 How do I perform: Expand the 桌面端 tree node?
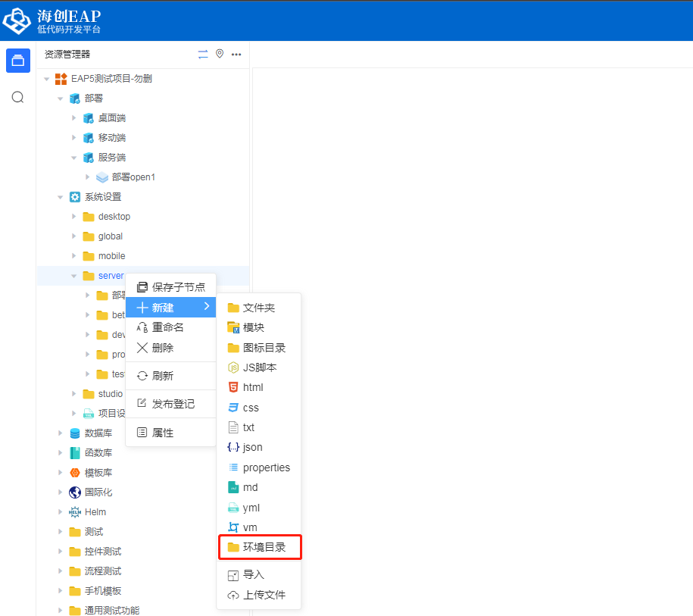pyautogui.click(x=74, y=118)
